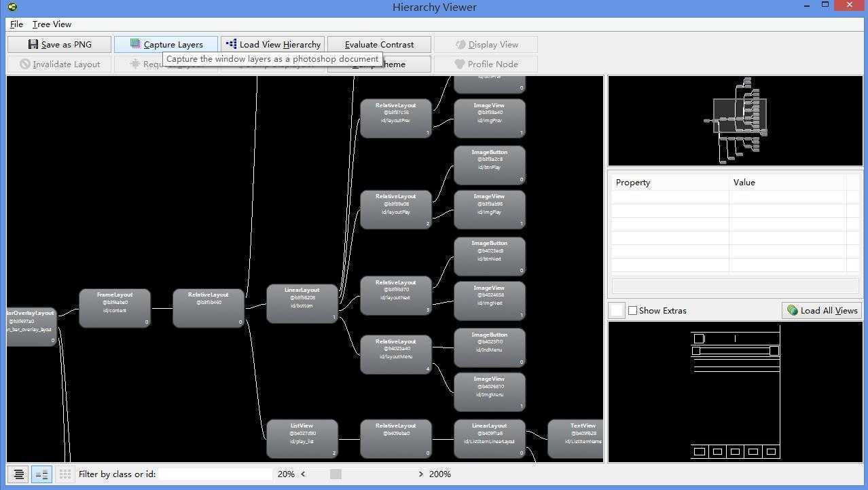
Task: Select the RelativeLayout id/layoutPlay node
Action: (x=396, y=210)
